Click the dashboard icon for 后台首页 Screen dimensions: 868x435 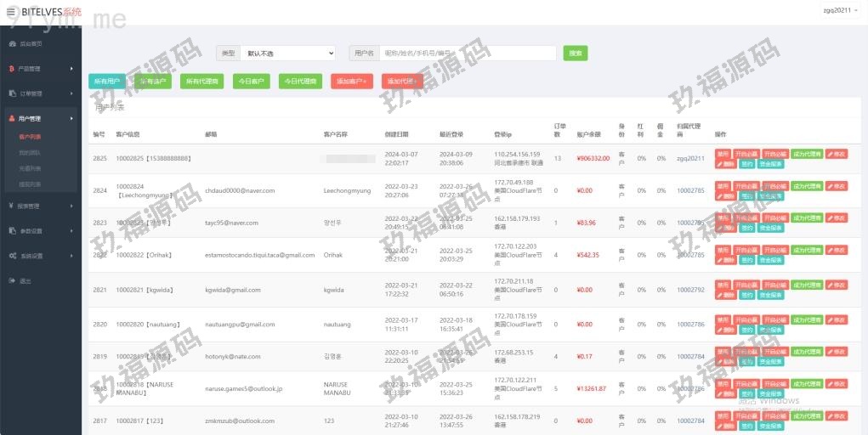(x=12, y=43)
